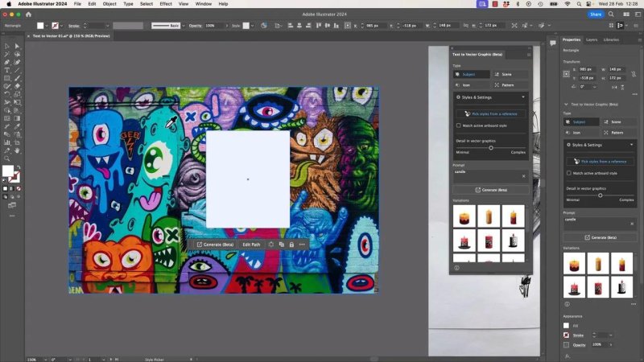Viewport: 644px width, 362px height.
Task: Select the Pen tool
Action: pos(7,63)
